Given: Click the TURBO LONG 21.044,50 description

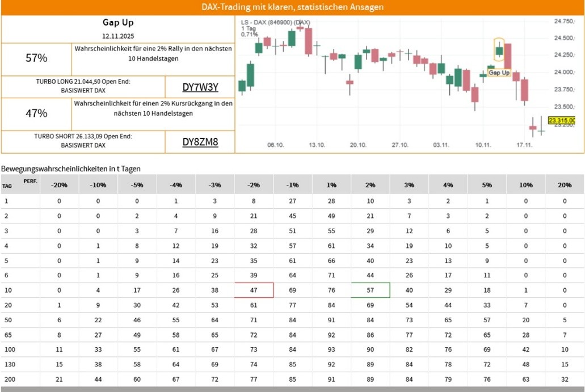Looking at the screenshot, I should pyautogui.click(x=83, y=85).
